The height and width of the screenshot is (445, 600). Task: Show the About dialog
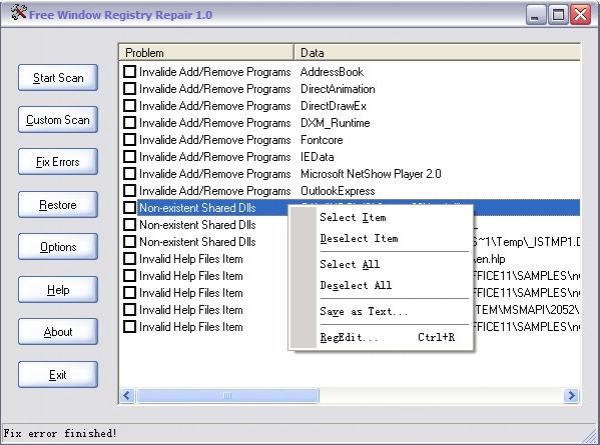(57, 332)
